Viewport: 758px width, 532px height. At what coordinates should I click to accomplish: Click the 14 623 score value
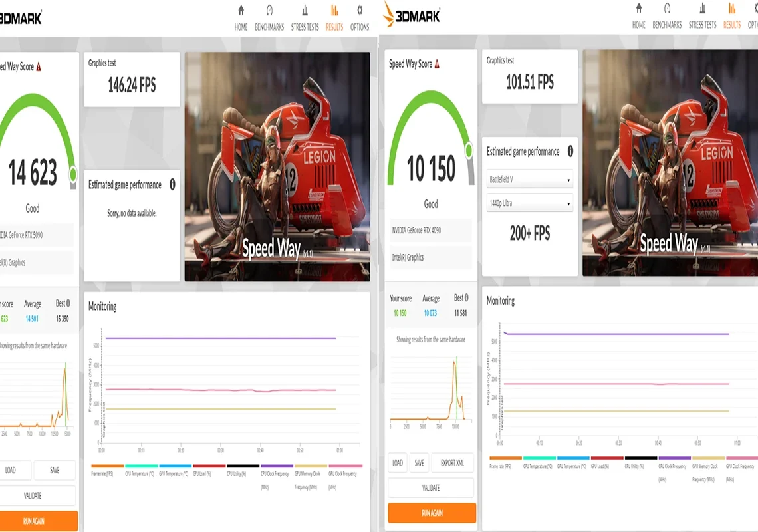(33, 172)
